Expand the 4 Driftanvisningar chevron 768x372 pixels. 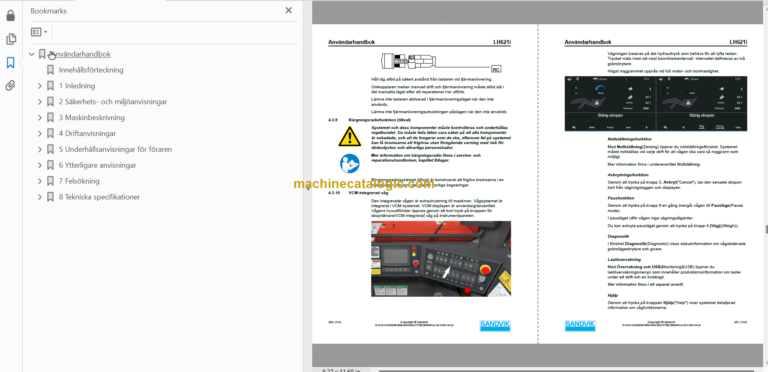tap(40, 134)
